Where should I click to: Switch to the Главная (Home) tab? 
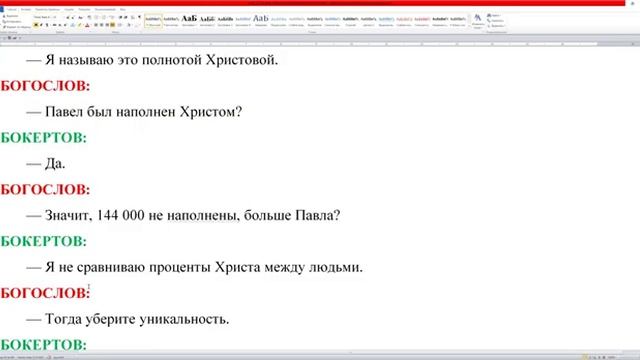tap(12, 9)
